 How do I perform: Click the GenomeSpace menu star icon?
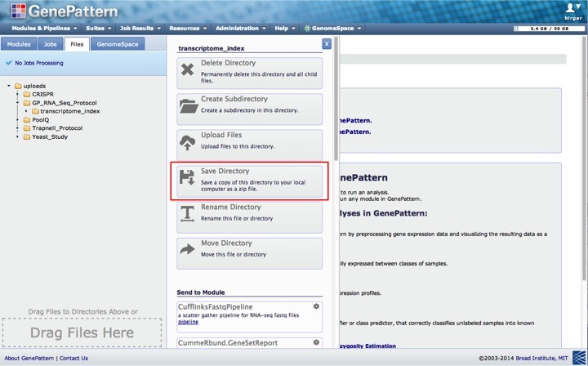(x=307, y=28)
